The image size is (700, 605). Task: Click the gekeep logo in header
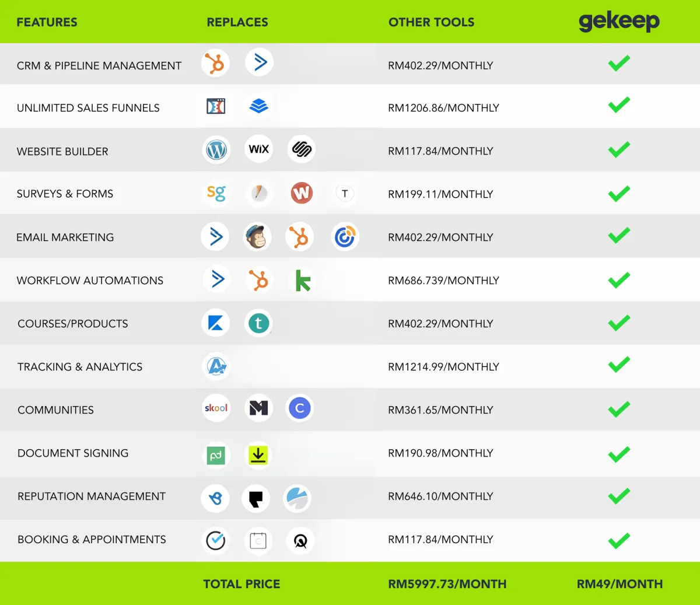pos(619,22)
